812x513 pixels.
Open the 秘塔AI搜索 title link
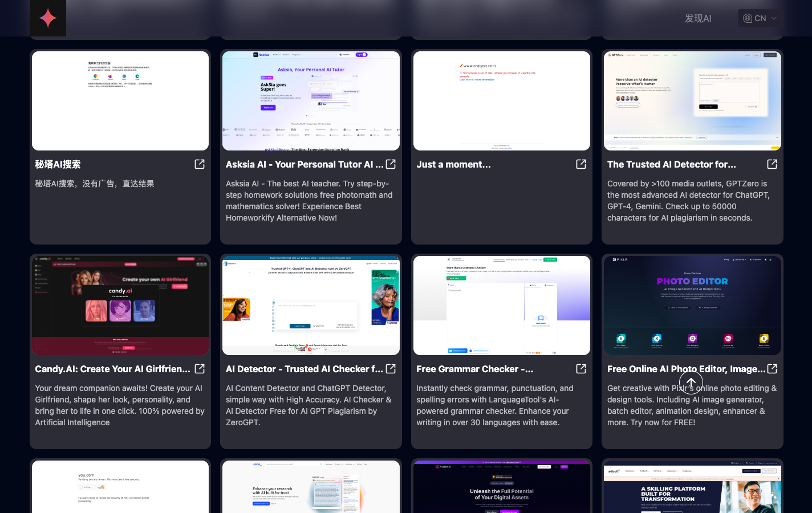pos(58,164)
